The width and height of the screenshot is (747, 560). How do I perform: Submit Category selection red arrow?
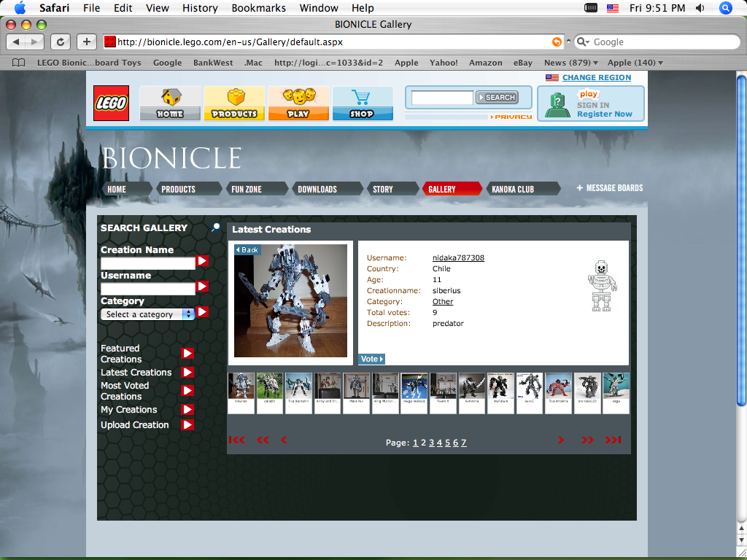point(203,312)
